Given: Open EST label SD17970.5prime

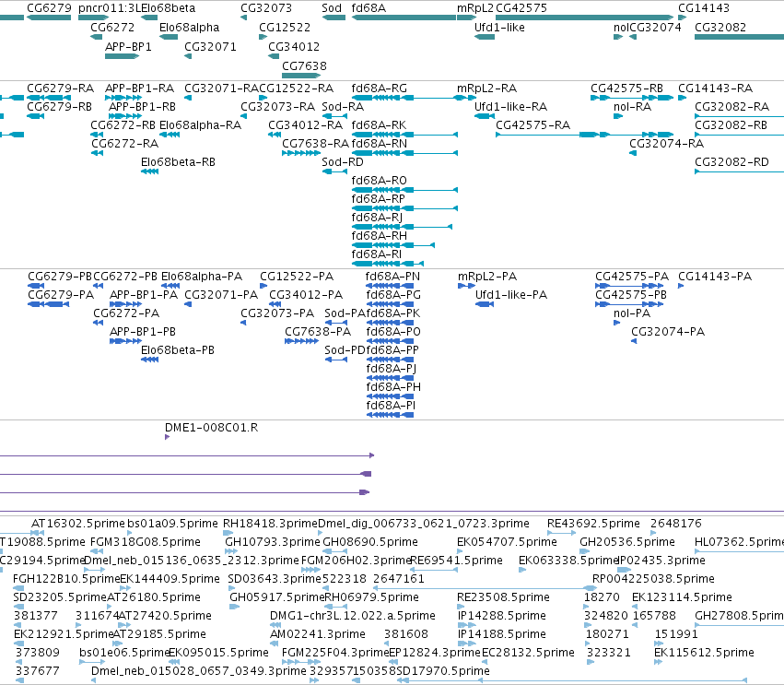Looking at the screenshot, I should point(443,671).
